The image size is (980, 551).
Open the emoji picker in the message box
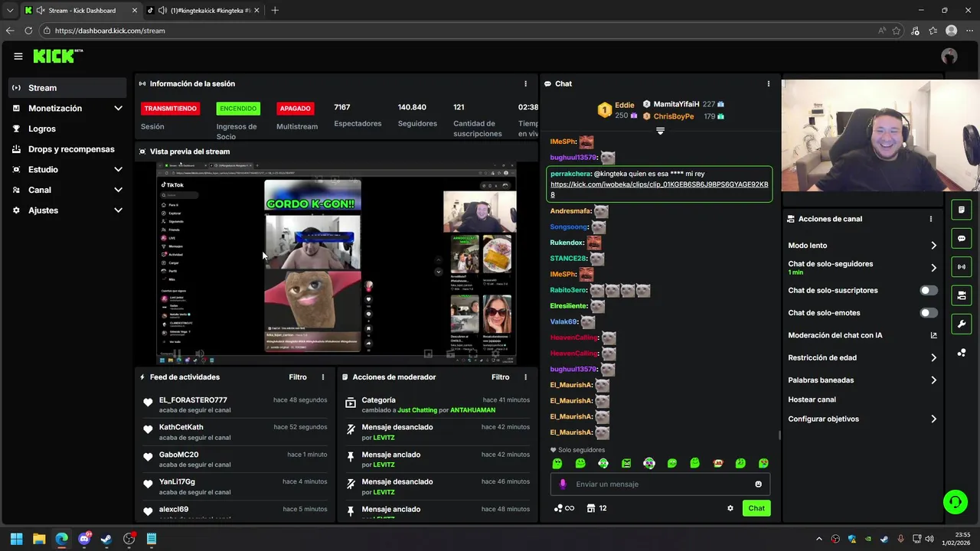tap(759, 484)
